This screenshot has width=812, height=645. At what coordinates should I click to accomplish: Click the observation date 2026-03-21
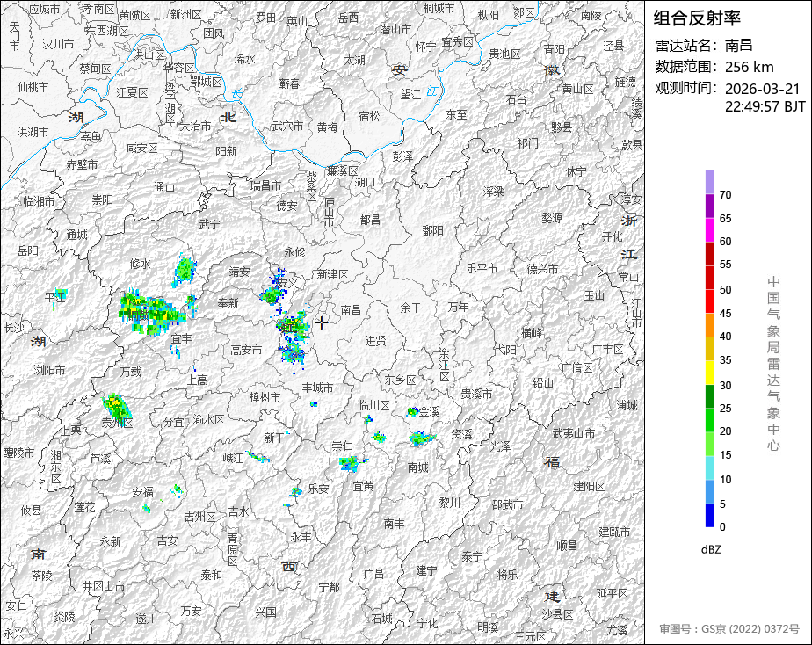pos(762,89)
